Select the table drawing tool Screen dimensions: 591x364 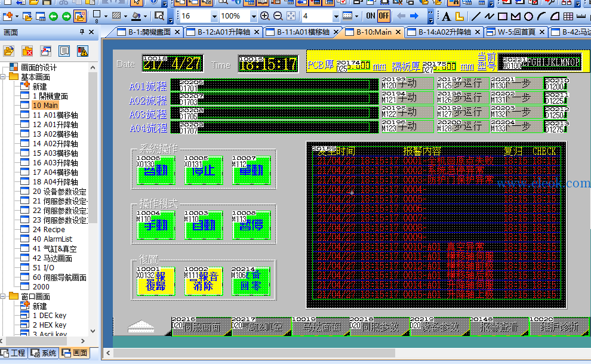click(x=568, y=16)
